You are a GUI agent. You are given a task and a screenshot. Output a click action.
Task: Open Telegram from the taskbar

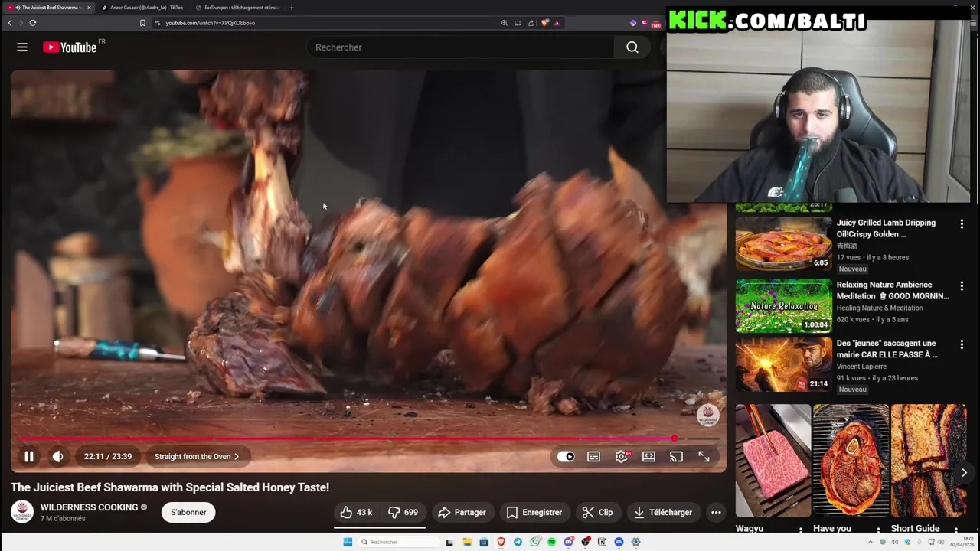tap(518, 542)
